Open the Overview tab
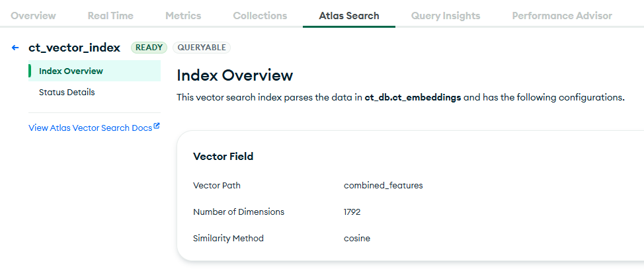The image size is (644, 275). tap(33, 15)
